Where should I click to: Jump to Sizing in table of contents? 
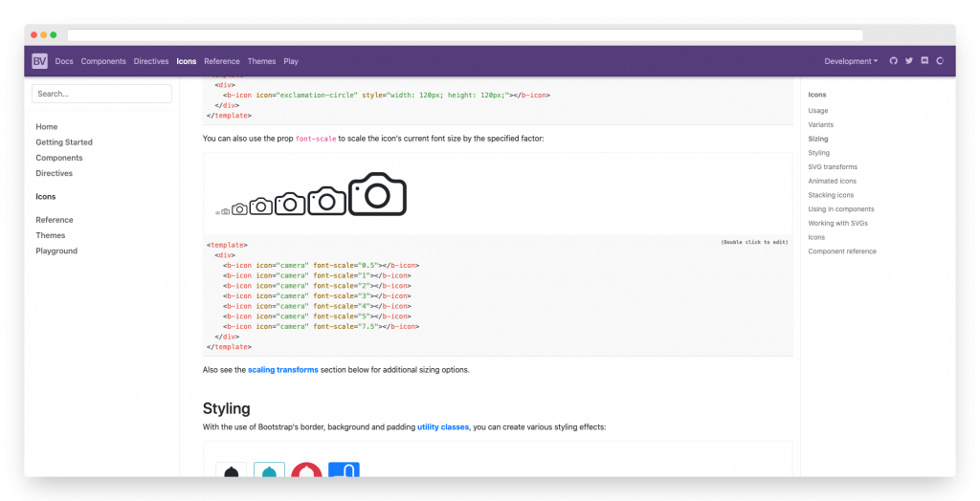click(818, 139)
